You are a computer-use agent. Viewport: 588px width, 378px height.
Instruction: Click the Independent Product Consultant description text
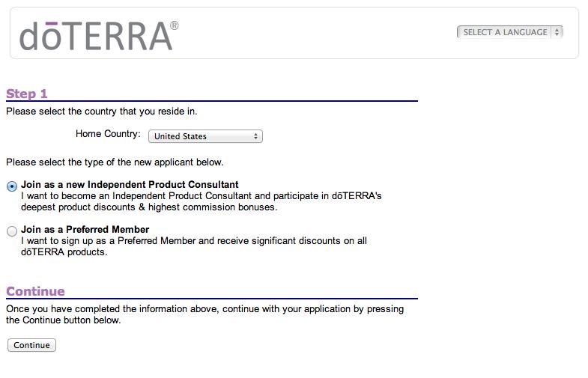point(201,201)
